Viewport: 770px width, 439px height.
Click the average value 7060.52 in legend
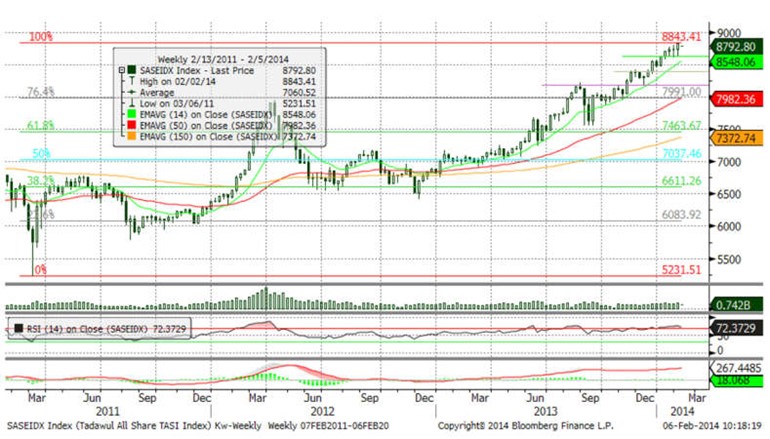tap(299, 92)
